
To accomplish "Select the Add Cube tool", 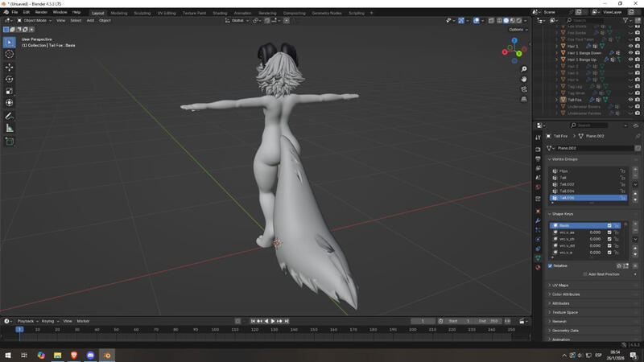I will [x=10, y=142].
